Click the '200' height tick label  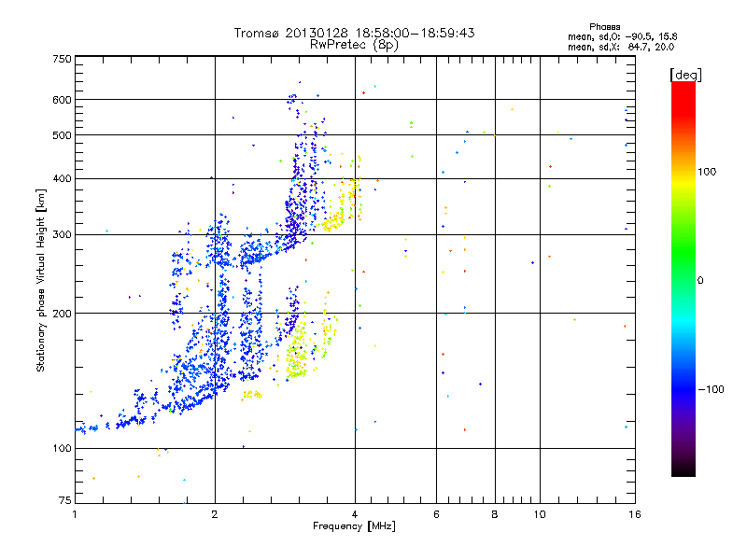click(62, 314)
